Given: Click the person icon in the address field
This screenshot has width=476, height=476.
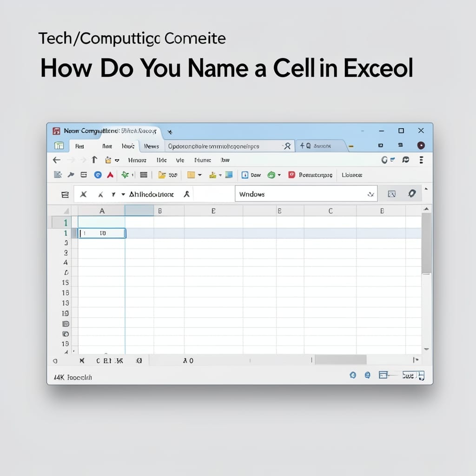Looking at the screenshot, I should pos(287,146).
